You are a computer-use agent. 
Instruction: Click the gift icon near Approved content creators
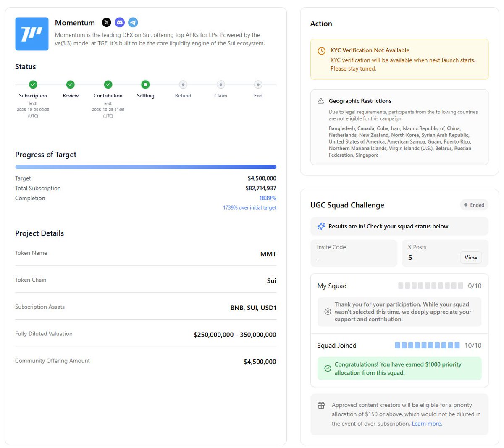tap(321, 405)
